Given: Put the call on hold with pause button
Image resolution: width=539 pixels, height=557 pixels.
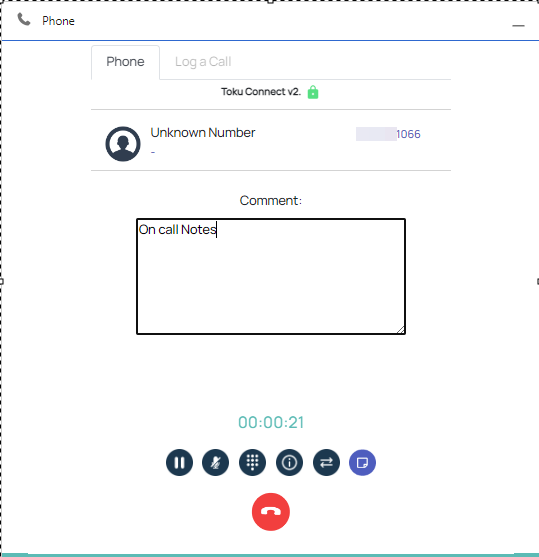Looking at the screenshot, I should click(x=179, y=463).
